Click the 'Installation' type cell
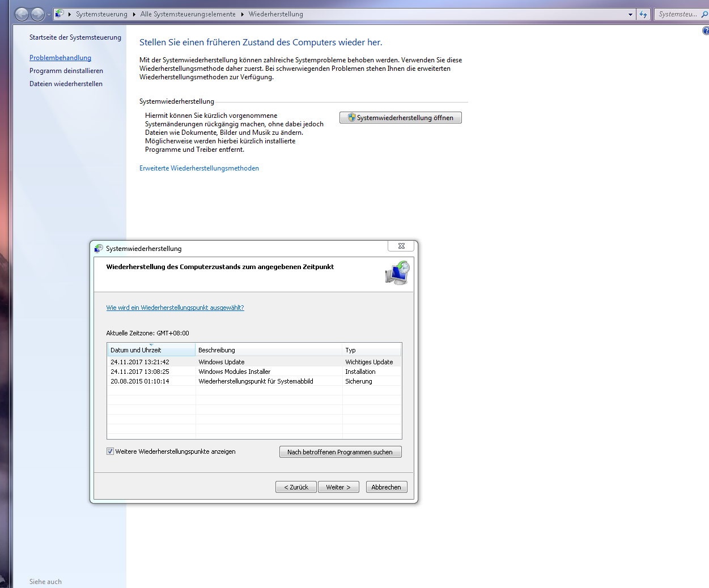The image size is (709, 588). (360, 372)
